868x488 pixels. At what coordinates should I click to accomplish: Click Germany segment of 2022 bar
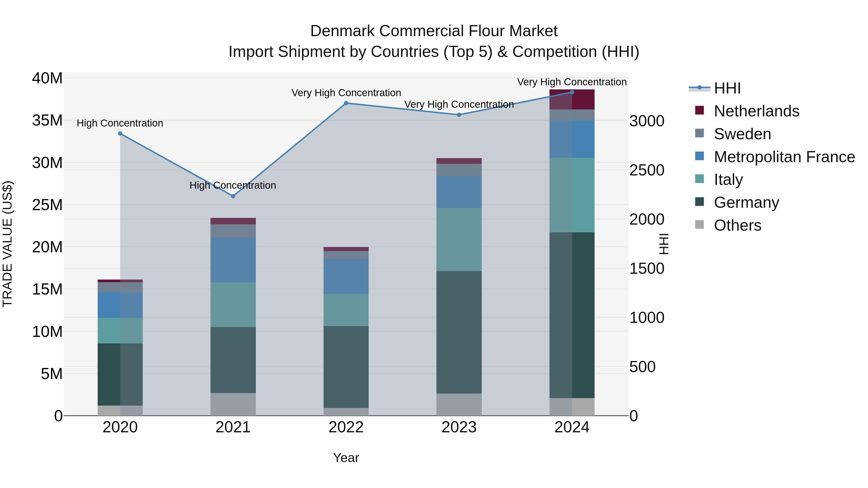point(346,367)
